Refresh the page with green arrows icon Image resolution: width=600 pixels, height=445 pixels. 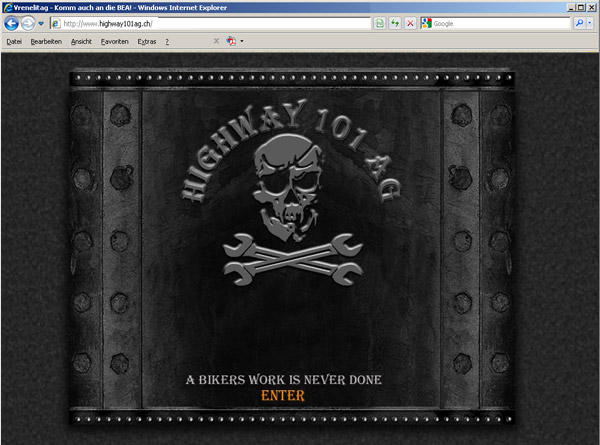click(395, 24)
